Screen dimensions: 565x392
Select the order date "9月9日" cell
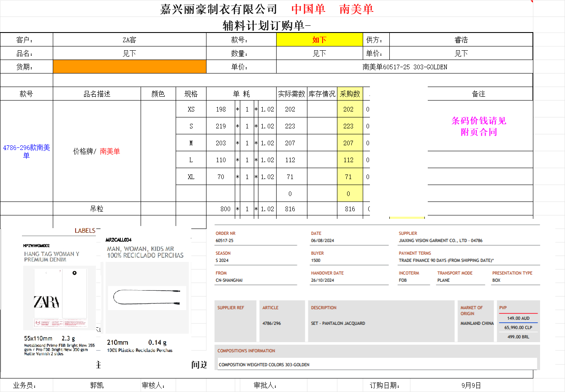coord(471,385)
